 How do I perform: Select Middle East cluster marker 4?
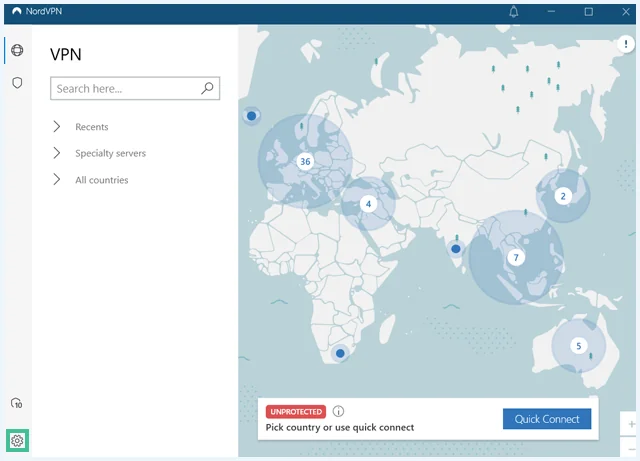tap(368, 204)
